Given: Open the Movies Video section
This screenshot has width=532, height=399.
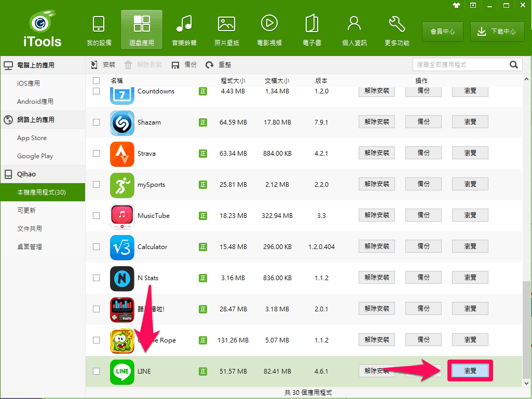Looking at the screenshot, I should (x=269, y=30).
